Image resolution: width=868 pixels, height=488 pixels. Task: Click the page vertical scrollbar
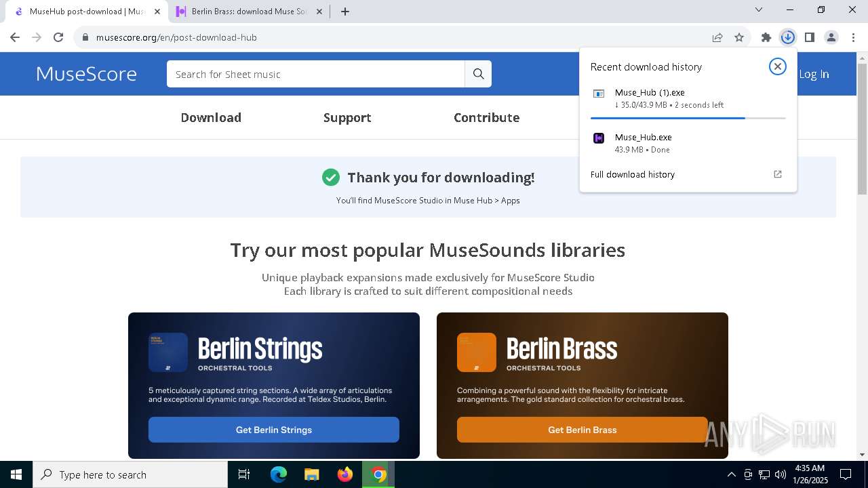point(862,129)
